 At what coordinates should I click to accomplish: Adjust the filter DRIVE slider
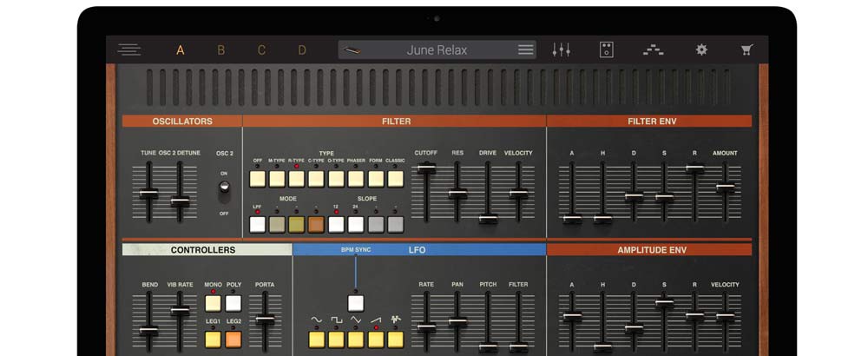(488, 219)
